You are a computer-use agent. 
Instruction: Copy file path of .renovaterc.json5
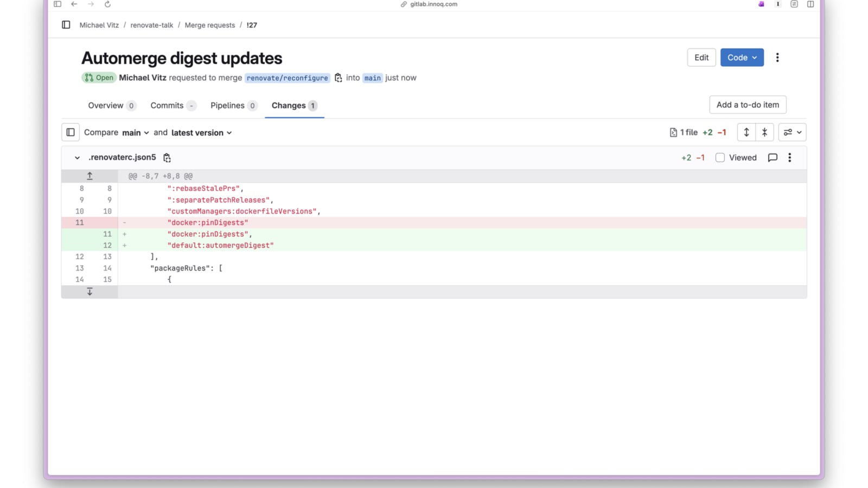(x=167, y=158)
